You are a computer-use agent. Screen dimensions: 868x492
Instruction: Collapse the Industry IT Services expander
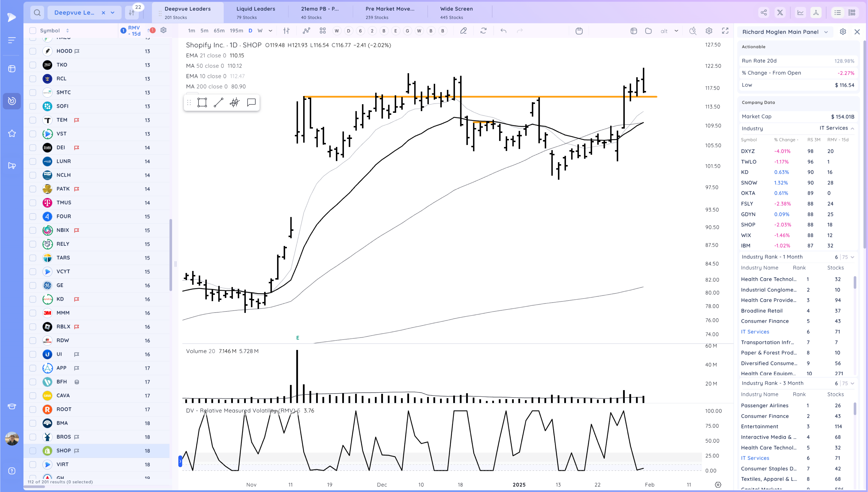(x=852, y=128)
